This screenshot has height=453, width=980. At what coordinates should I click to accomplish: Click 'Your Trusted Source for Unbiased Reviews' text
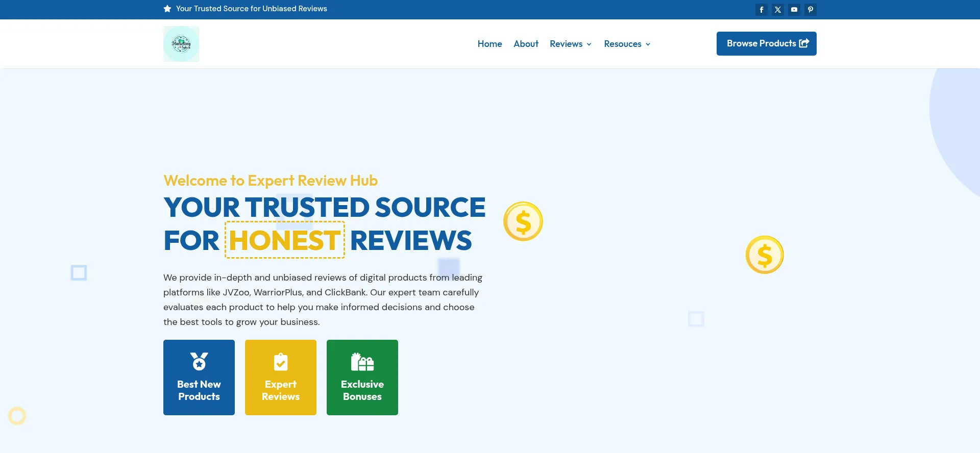pyautogui.click(x=251, y=9)
